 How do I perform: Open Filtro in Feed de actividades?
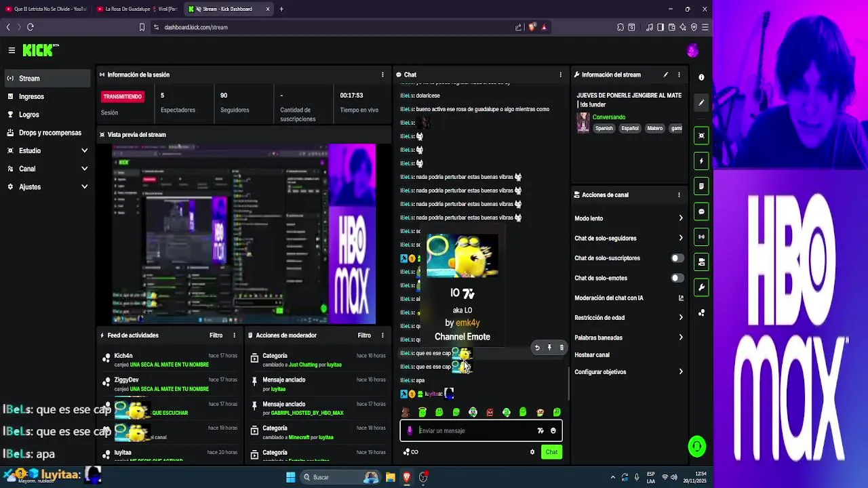(x=216, y=335)
